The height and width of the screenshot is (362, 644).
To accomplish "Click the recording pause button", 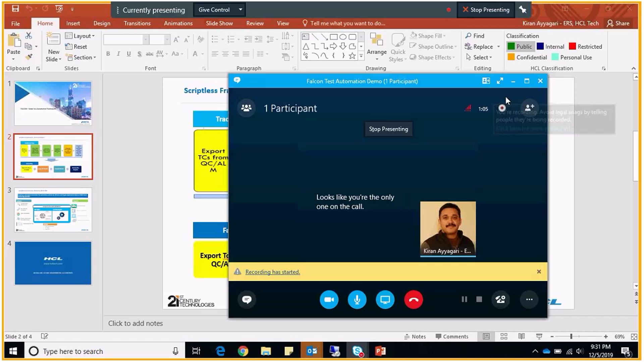I will [x=464, y=300].
